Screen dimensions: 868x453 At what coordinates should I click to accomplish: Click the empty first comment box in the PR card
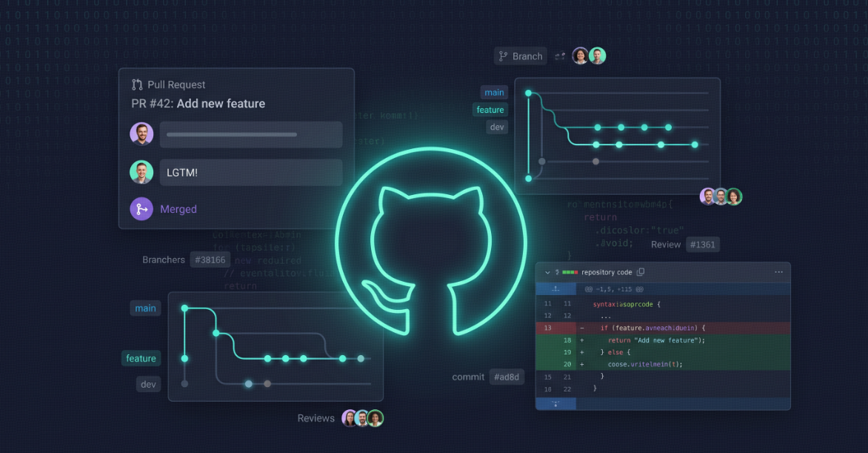point(251,135)
